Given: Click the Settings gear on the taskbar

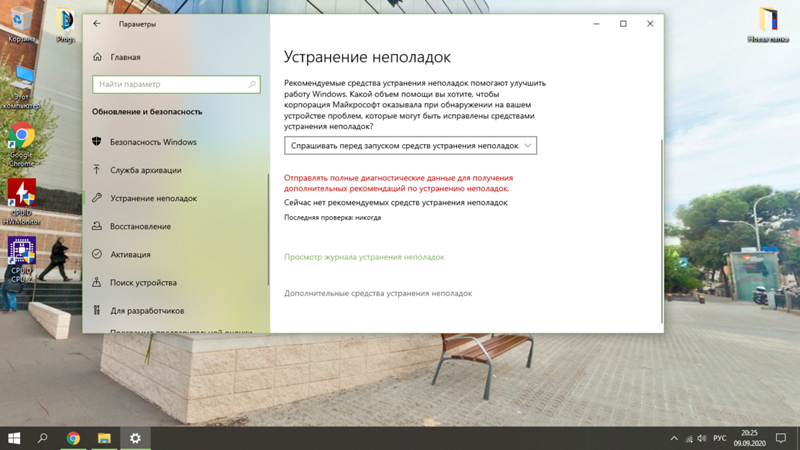Looking at the screenshot, I should click(x=135, y=438).
